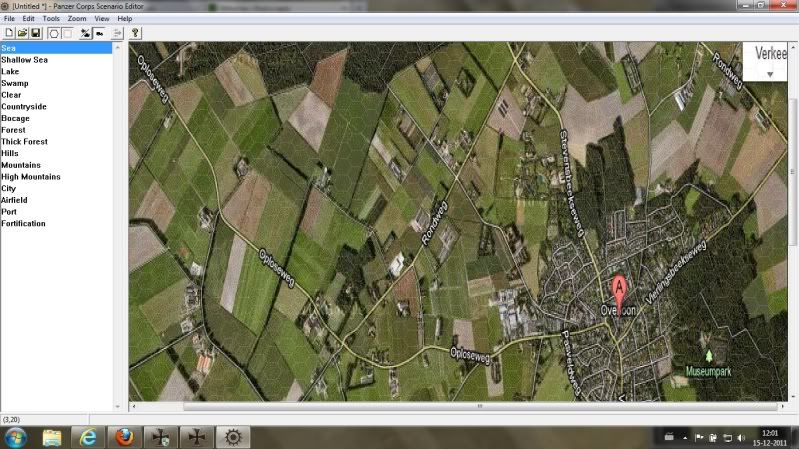
Task: Select Bocage terrain type
Action: [15, 118]
